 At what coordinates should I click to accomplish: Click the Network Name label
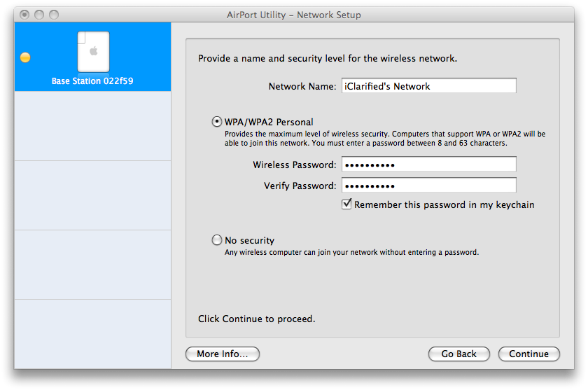coord(302,86)
